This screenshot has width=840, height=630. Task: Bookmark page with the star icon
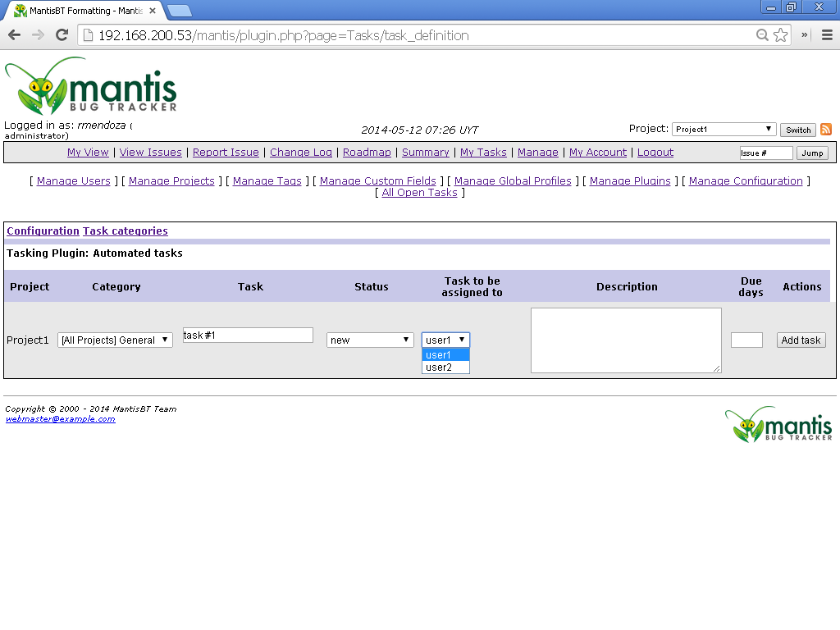(781, 35)
